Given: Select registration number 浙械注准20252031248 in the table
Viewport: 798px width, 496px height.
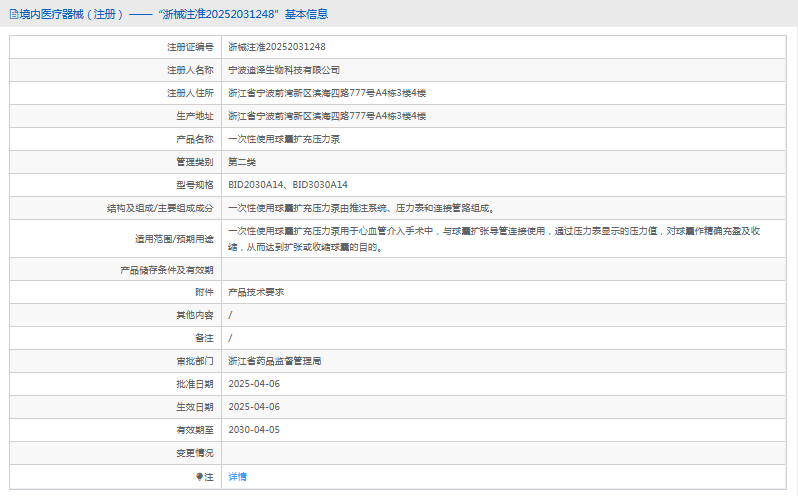Looking at the screenshot, I should coord(277,47).
